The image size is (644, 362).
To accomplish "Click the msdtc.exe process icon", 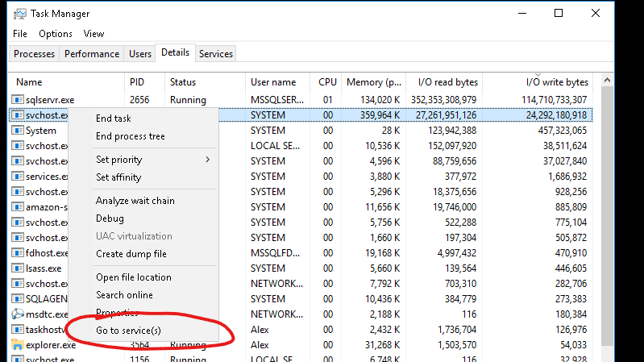I will pyautogui.click(x=18, y=314).
